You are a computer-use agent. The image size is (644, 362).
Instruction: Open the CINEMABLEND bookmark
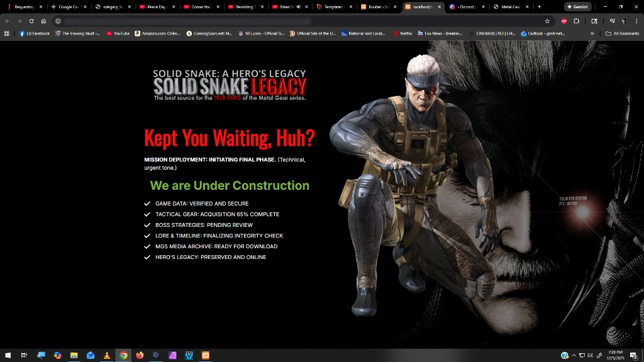[x=492, y=34]
